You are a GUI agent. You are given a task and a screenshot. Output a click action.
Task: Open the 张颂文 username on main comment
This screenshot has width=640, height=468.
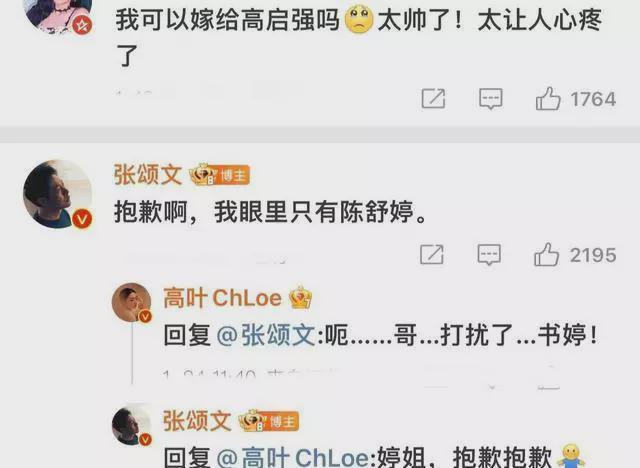tap(148, 175)
